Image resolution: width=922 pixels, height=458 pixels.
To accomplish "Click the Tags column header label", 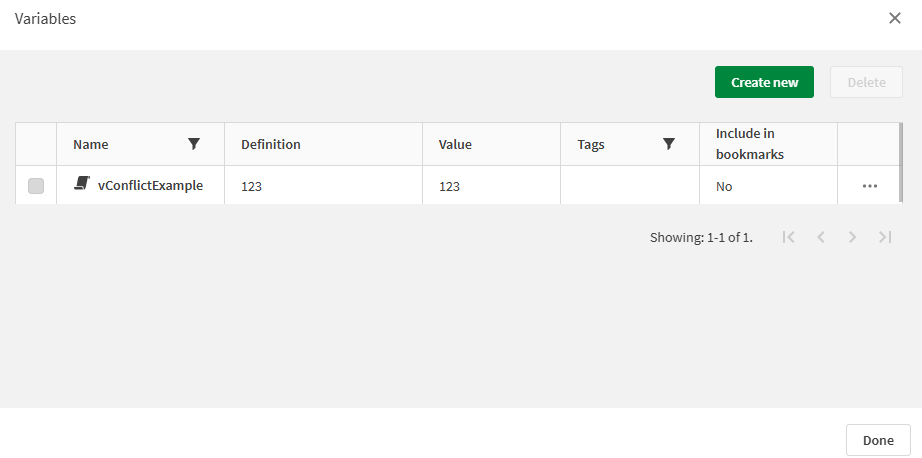I will [591, 144].
